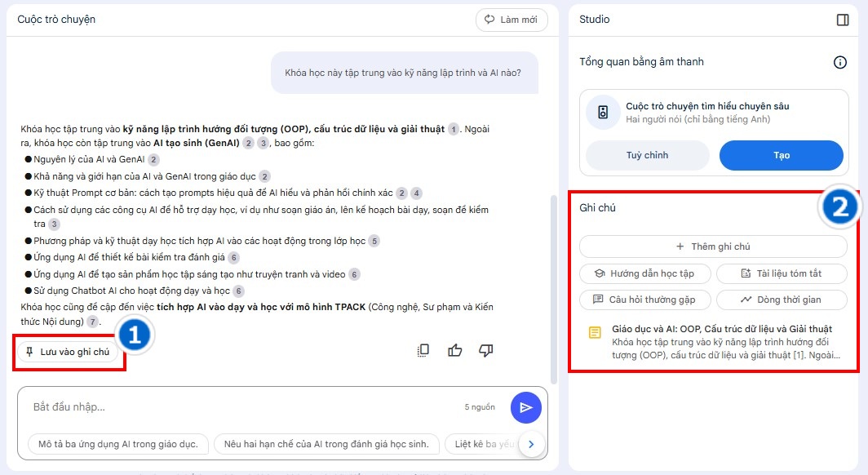868x475 pixels.
Task: Add a new note with Thêm ghi chú
Action: coord(712,246)
